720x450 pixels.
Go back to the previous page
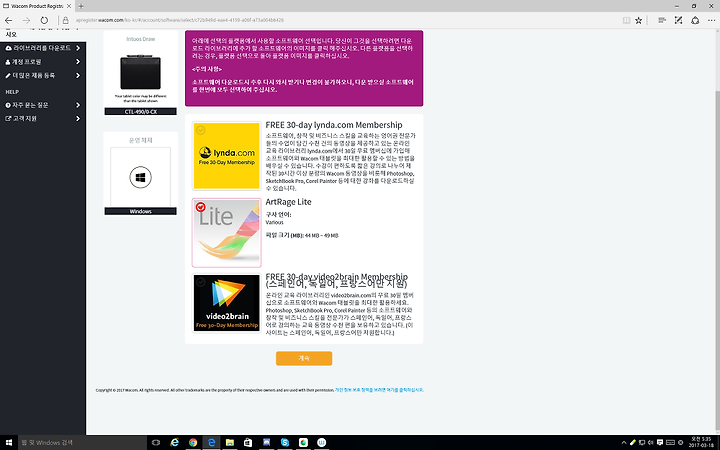[8, 20]
